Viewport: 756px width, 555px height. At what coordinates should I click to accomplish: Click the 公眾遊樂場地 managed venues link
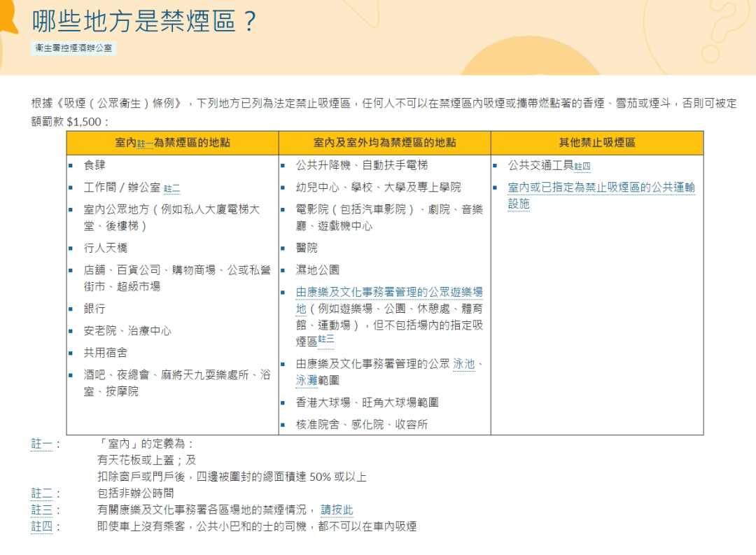388,292
